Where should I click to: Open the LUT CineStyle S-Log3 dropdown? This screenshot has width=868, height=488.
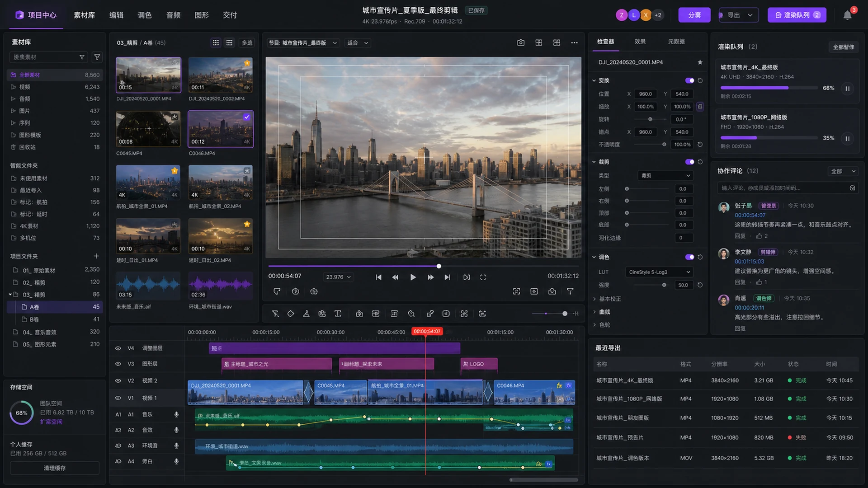(659, 272)
